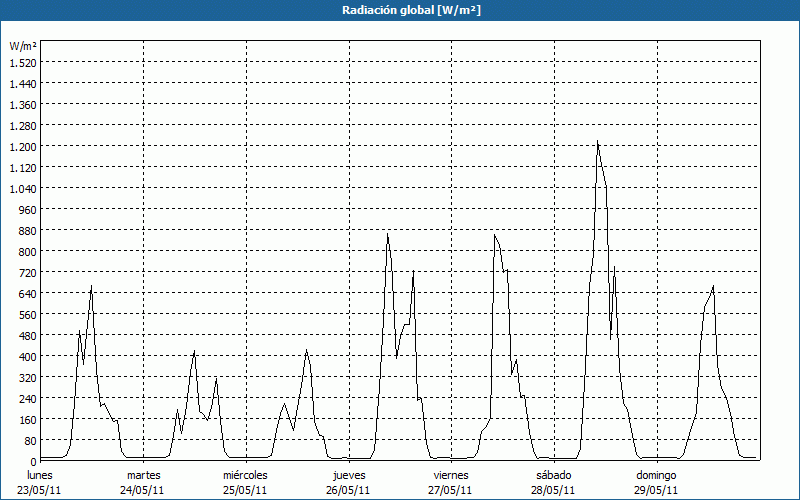Click the 1.520 y-axis value
The width and height of the screenshot is (800, 500).
tap(23, 63)
